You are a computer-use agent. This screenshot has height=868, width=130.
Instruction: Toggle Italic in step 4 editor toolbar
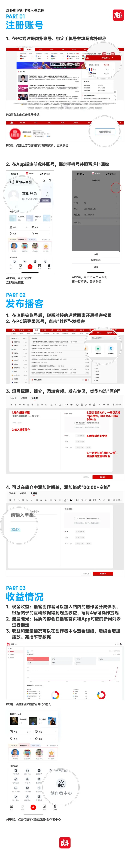point(14,500)
